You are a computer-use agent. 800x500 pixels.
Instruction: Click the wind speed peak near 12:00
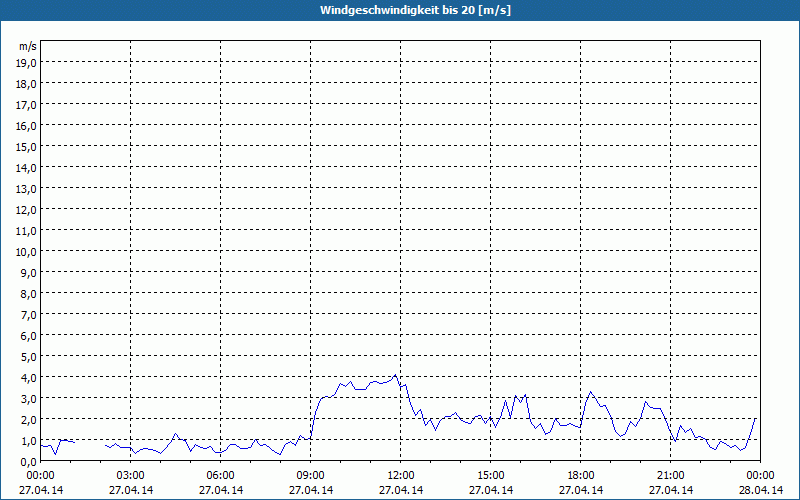tap(395, 375)
